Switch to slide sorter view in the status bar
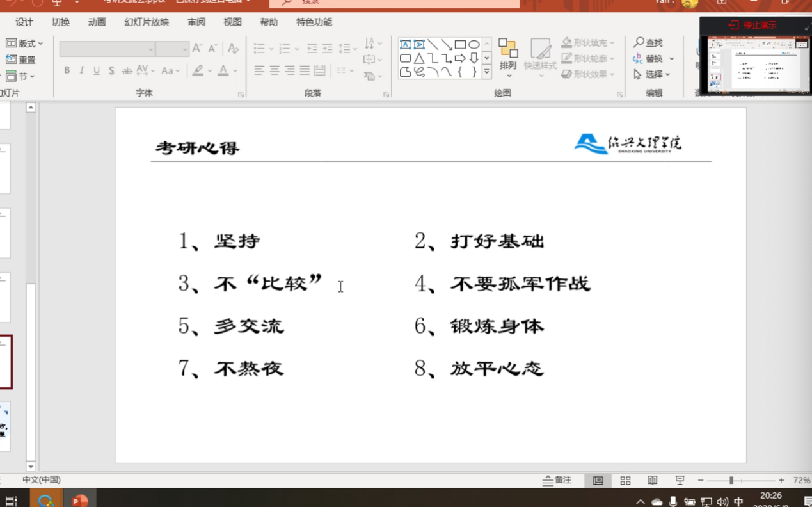Viewport: 812px width, 507px height. coord(625,480)
